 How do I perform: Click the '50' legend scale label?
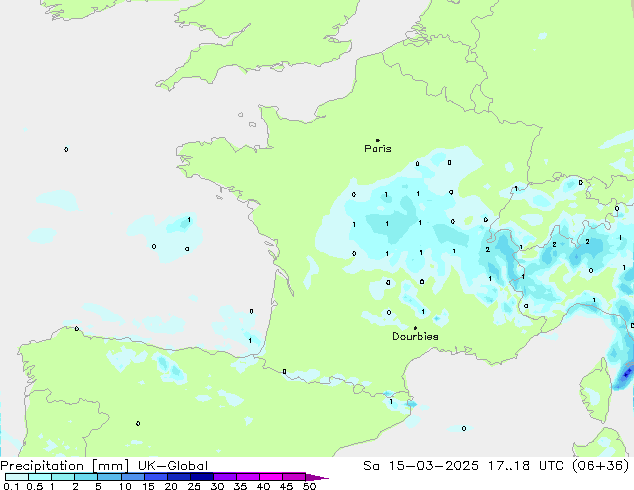(309, 486)
